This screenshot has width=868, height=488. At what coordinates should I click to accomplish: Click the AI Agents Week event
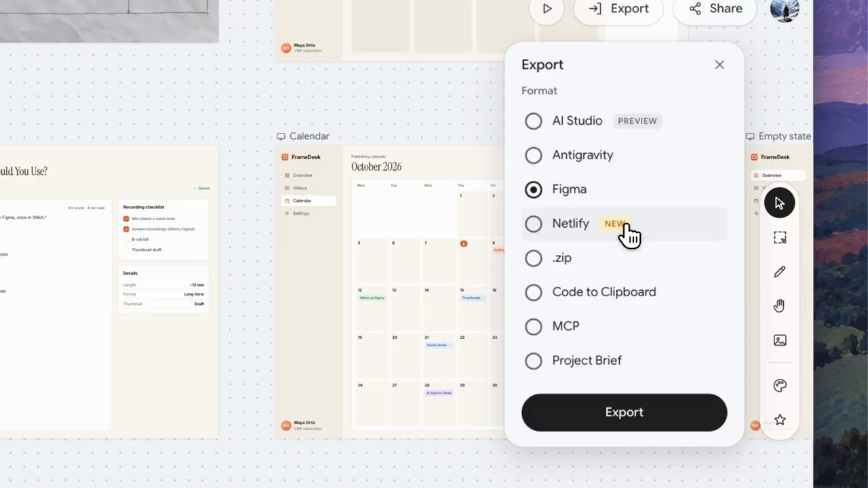[439, 392]
